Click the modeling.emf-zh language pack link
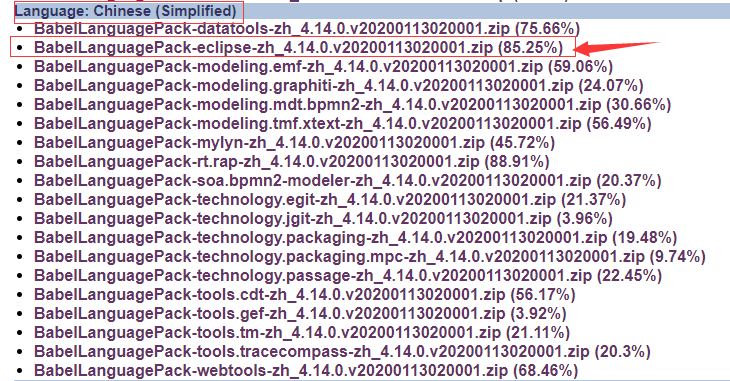730x381 pixels. point(288,67)
